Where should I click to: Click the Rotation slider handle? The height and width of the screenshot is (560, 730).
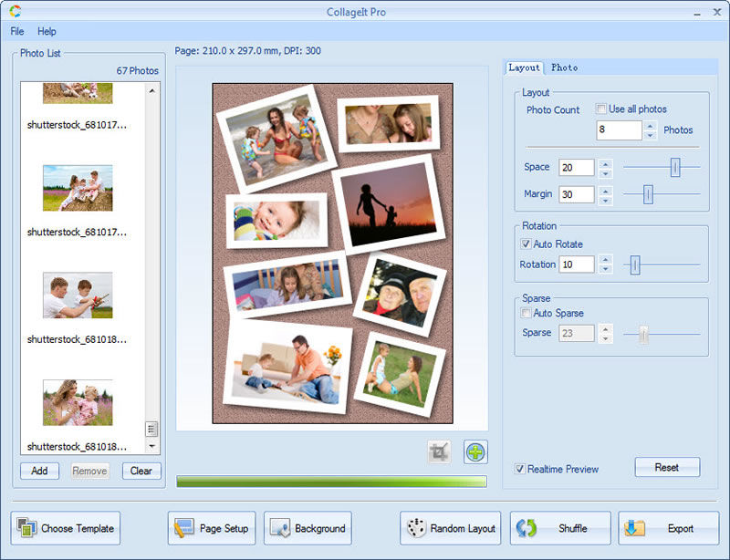[635, 264]
